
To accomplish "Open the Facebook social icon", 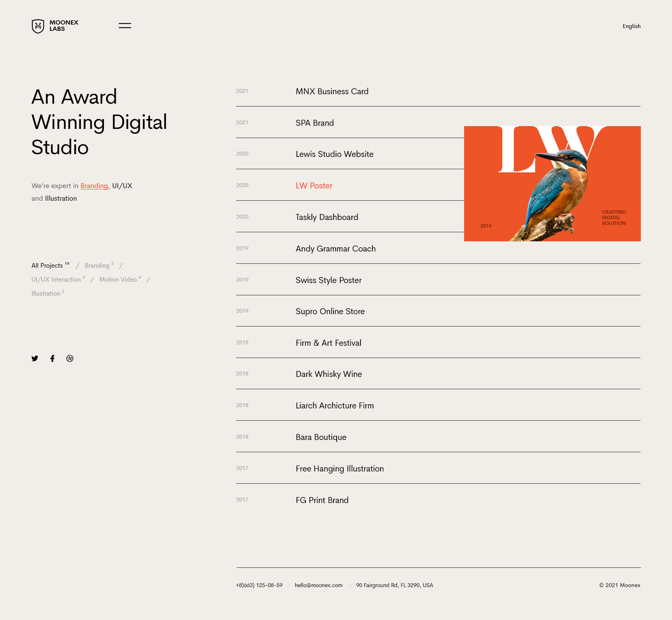I will coord(52,358).
